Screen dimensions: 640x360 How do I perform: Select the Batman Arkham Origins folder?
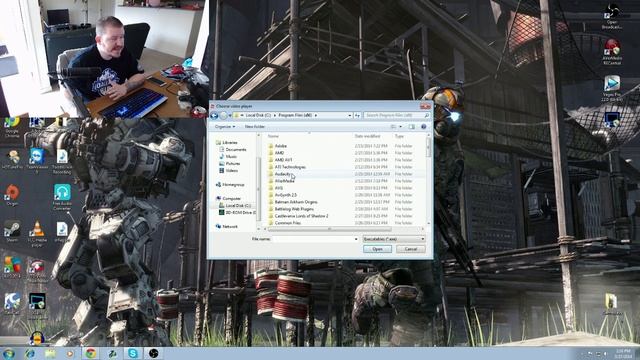pyautogui.click(x=296, y=202)
